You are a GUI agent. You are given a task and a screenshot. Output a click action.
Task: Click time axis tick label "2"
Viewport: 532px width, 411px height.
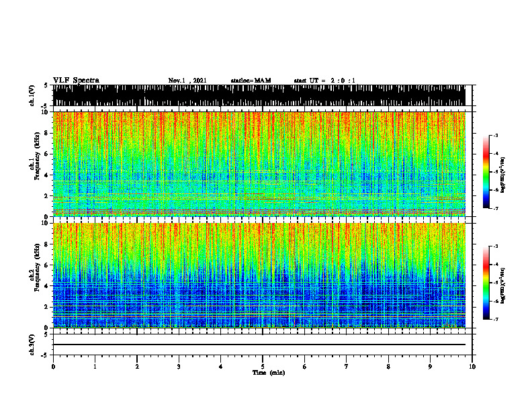[x=137, y=367]
